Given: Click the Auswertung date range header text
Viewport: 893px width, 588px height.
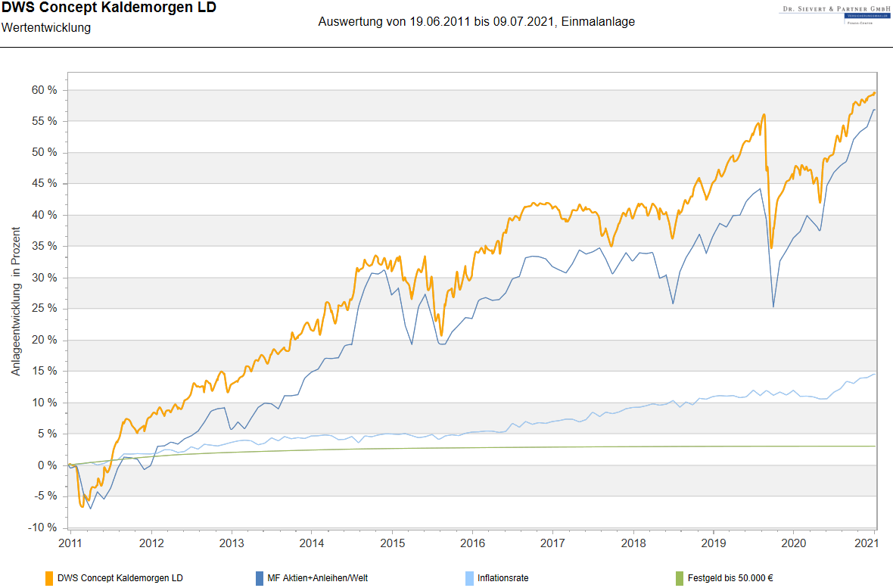Looking at the screenshot, I should click(x=476, y=22).
